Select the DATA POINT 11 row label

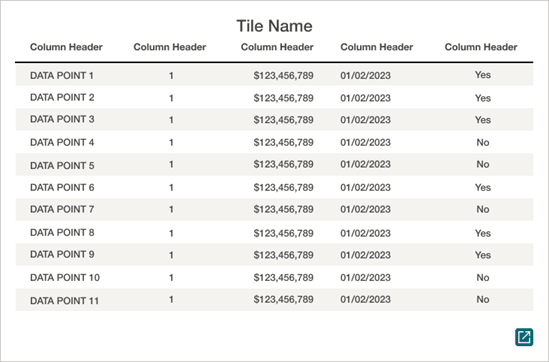[x=64, y=300]
